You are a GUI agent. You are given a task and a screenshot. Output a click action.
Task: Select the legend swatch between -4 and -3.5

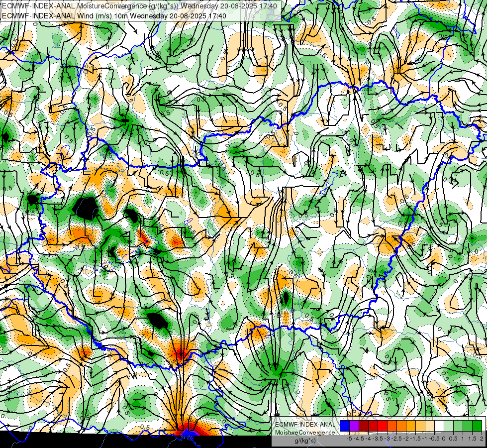coord(373,426)
